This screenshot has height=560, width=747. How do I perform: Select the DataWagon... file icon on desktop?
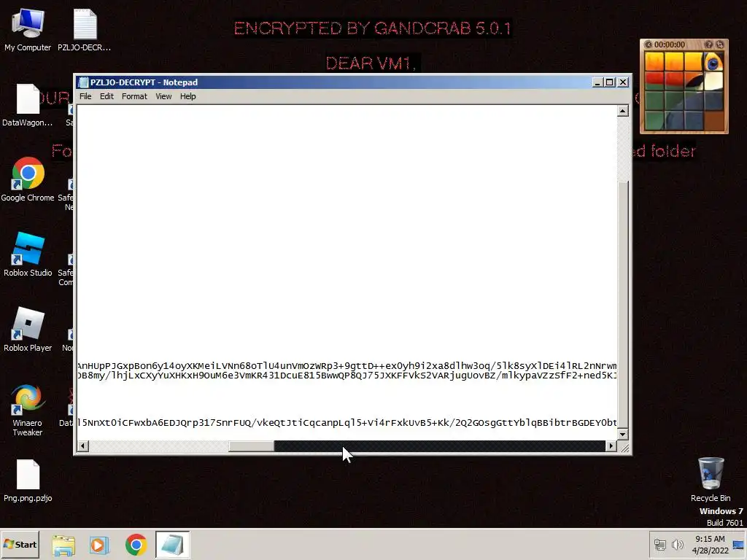28,105
